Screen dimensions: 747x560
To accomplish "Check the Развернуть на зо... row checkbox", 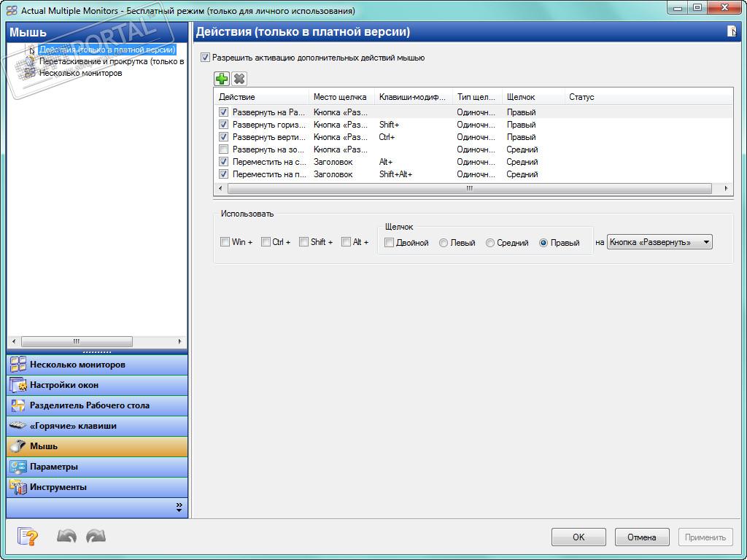I will [x=223, y=149].
